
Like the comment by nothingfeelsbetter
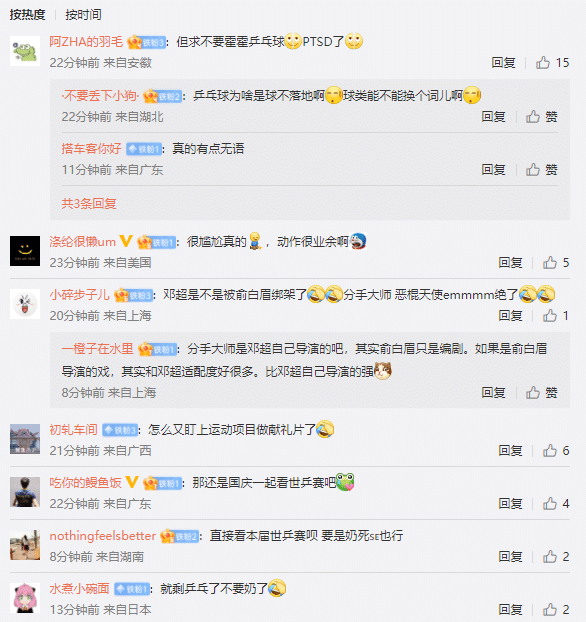click(x=556, y=557)
